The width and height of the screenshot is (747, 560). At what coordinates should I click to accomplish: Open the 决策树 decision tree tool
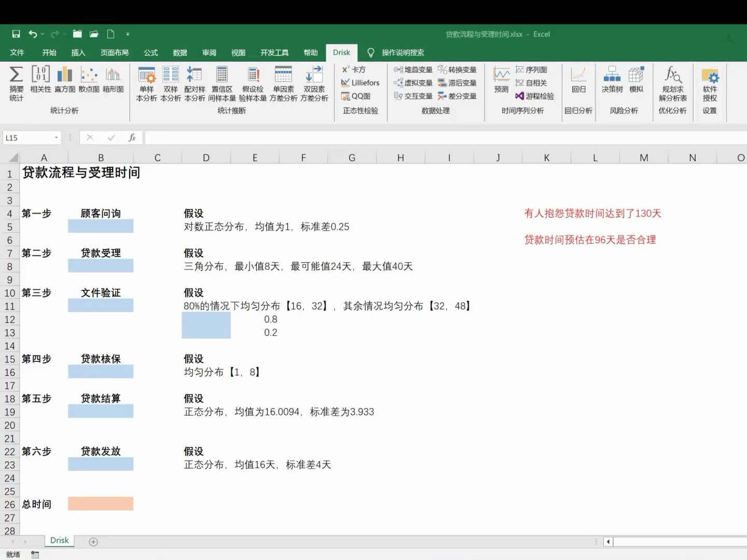point(612,79)
